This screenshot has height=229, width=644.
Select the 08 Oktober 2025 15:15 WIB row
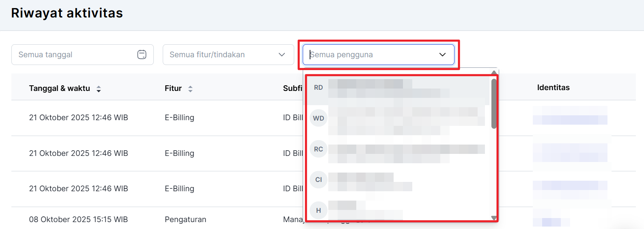pos(78,220)
